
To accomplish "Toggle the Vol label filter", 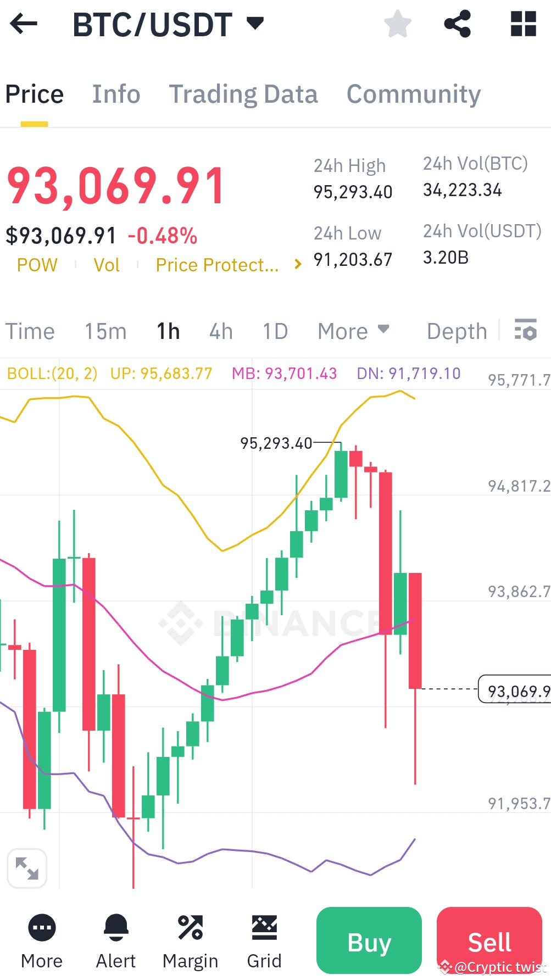I will (x=107, y=265).
